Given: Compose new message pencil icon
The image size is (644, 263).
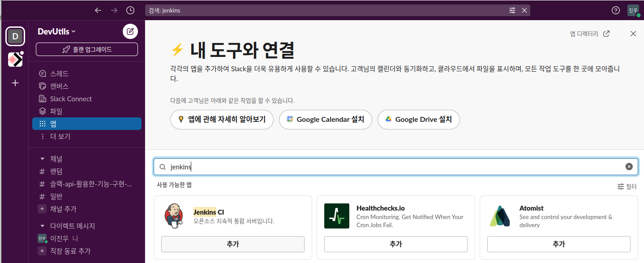Looking at the screenshot, I should (130, 31).
